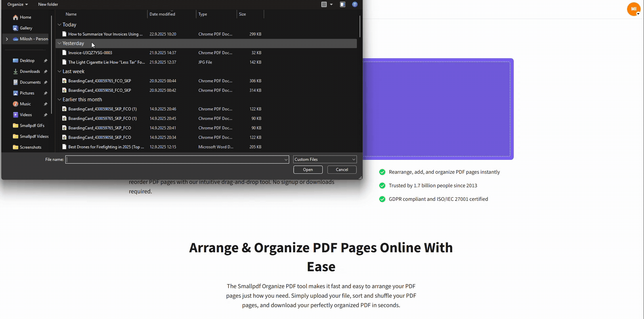The height and width of the screenshot is (319, 644).
Task: Collapse the Yesterday group
Action: point(60,43)
